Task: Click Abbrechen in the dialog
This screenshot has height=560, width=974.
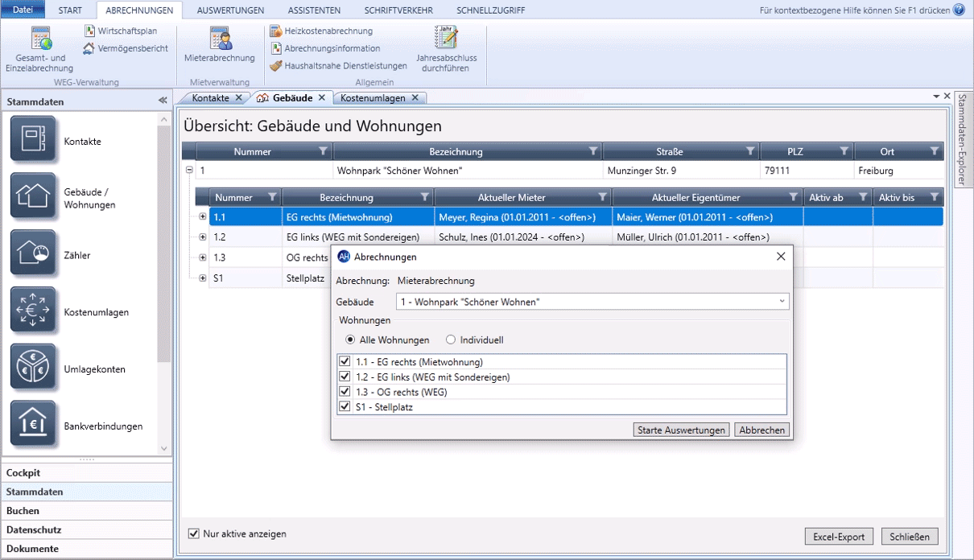Action: 761,430
